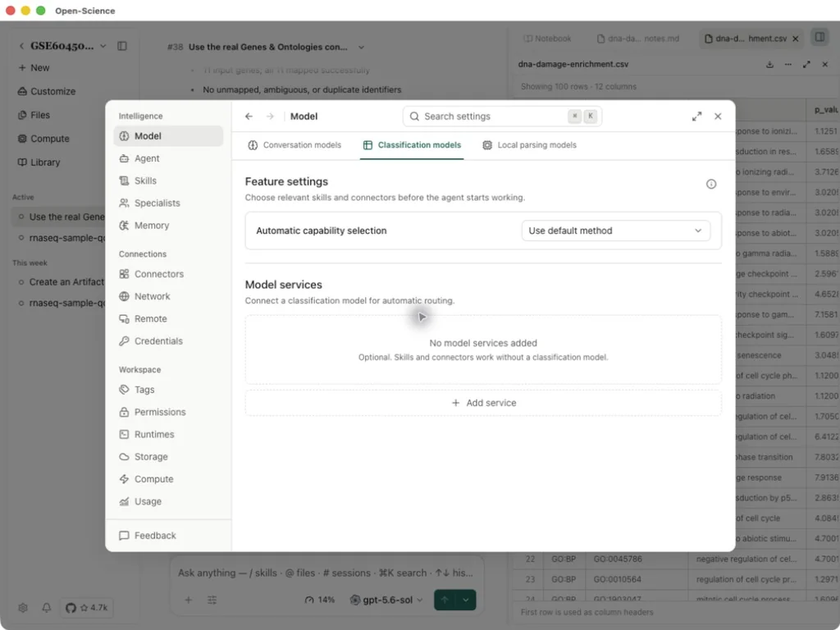Switch to Local parsing models tab
Screen dimensions: 840x630
point(529,145)
